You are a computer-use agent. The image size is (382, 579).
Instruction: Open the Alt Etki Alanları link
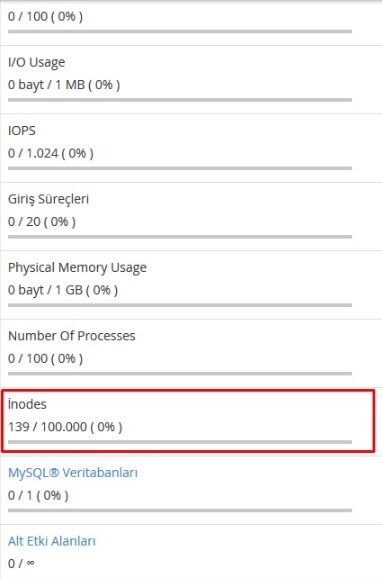pos(52,541)
